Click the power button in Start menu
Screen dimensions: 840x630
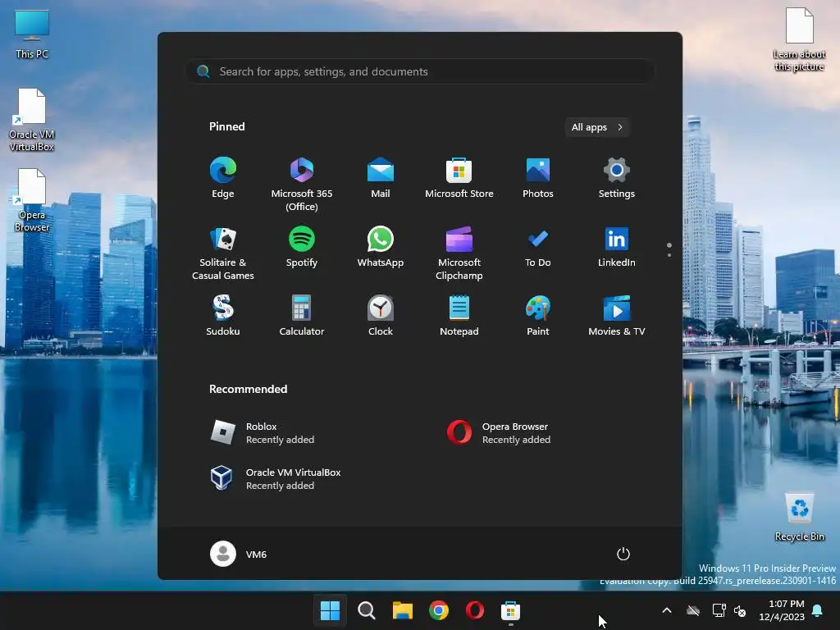point(623,554)
